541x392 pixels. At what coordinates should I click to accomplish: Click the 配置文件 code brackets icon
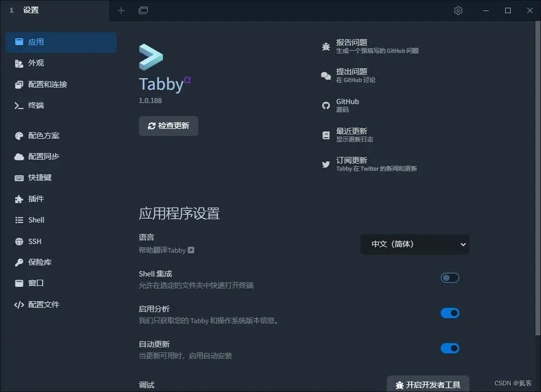click(19, 305)
